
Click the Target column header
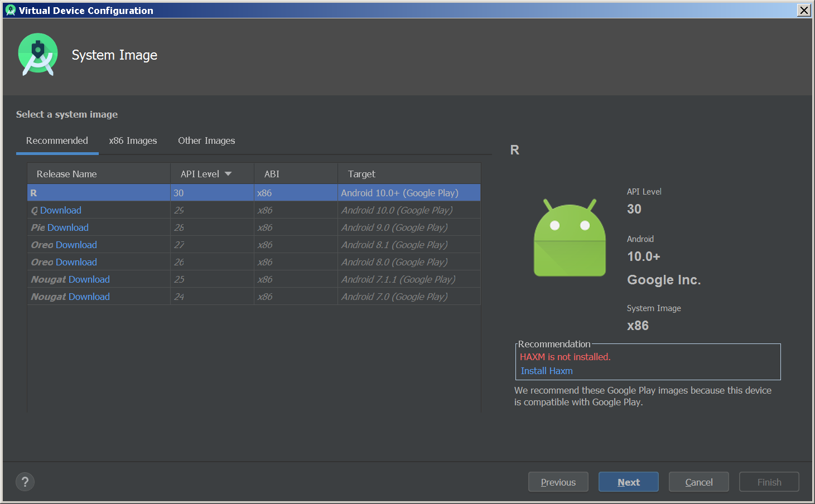click(409, 174)
